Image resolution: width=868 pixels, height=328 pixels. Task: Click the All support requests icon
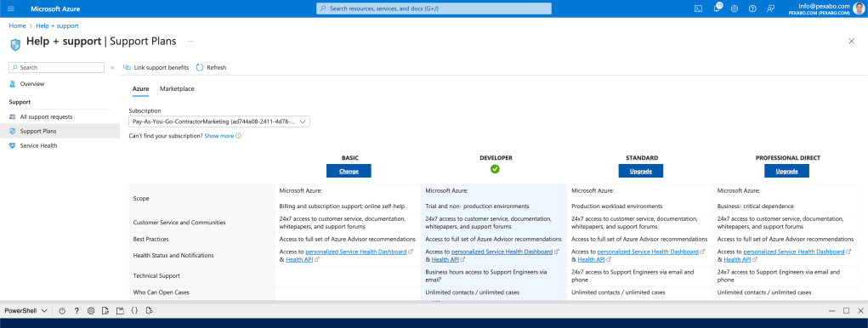click(13, 116)
